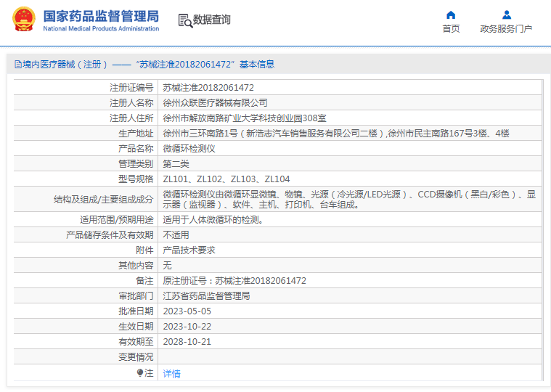
Task: Select expiry date 2028-10-21
Action: tap(187, 342)
